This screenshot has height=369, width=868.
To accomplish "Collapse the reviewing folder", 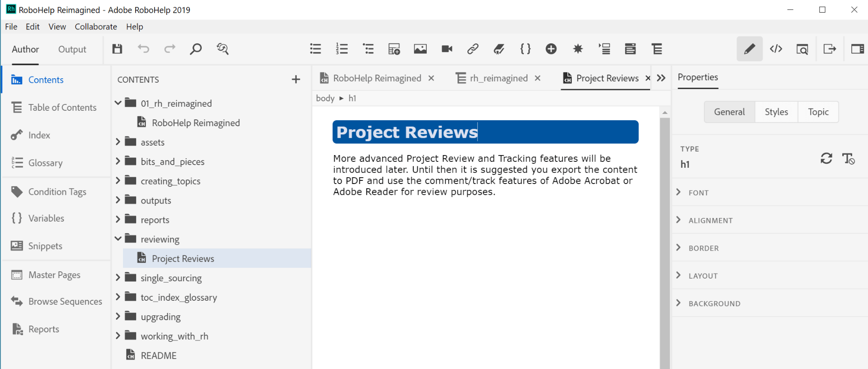I will [x=118, y=239].
